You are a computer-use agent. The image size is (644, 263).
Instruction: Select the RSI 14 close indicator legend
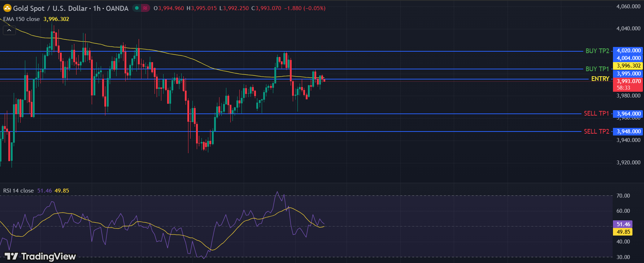[18, 190]
